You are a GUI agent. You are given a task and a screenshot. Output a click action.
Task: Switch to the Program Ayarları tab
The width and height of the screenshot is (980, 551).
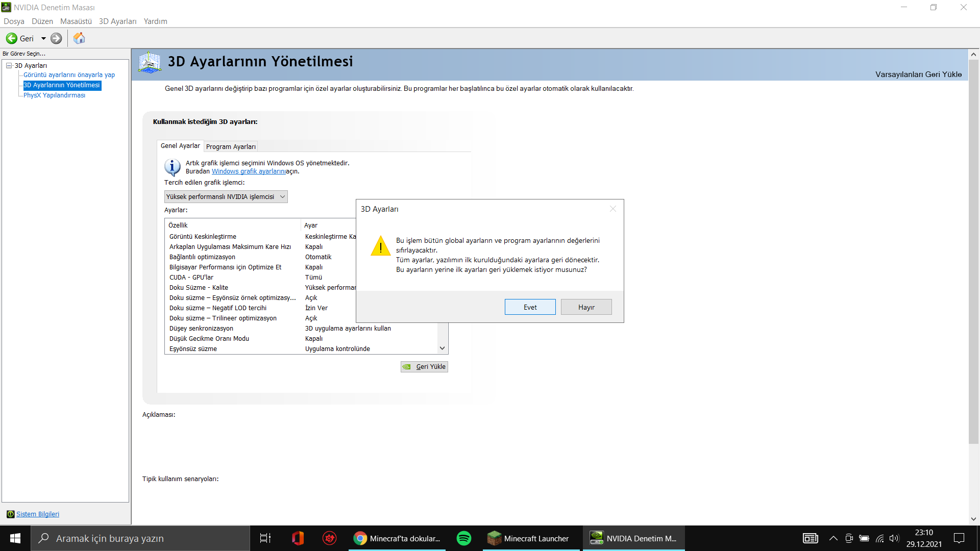tap(231, 147)
